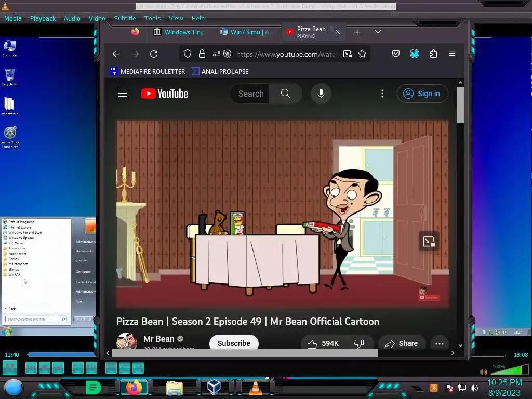Click the horizontal scroll left arrow in Firefox
The height and width of the screenshot is (399, 532).
pos(108,353)
